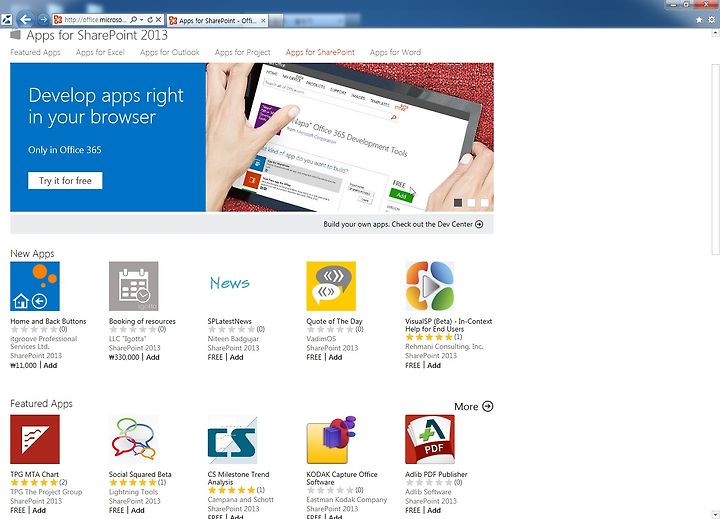Click the Home and Back Buttons title link
The width and height of the screenshot is (720, 519).
click(x=48, y=322)
